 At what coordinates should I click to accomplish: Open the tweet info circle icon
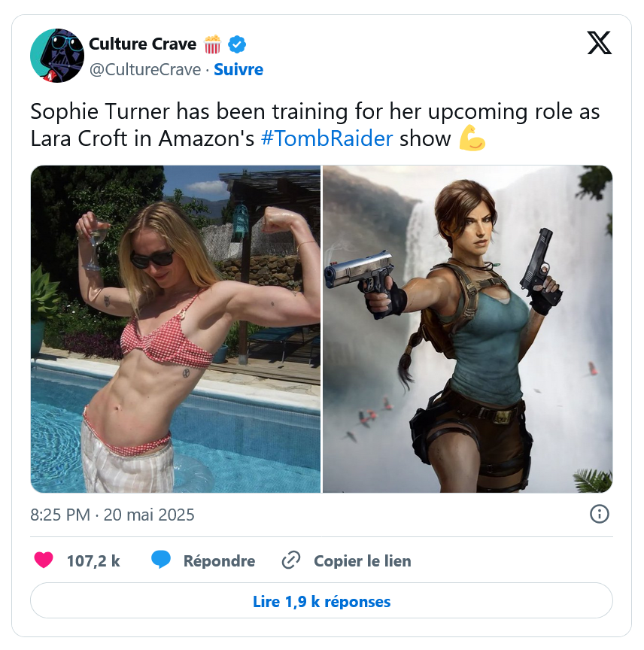tap(599, 514)
